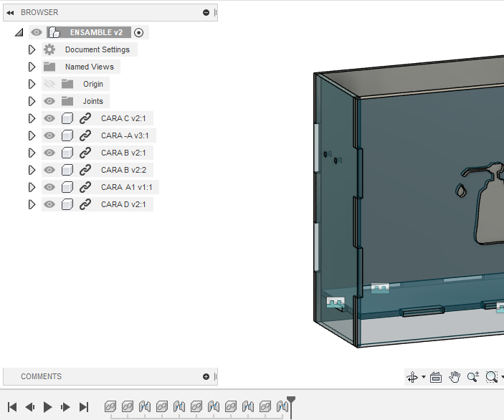This screenshot has width=504, height=420.
Task: Expand the Joints node
Action: coord(32,101)
